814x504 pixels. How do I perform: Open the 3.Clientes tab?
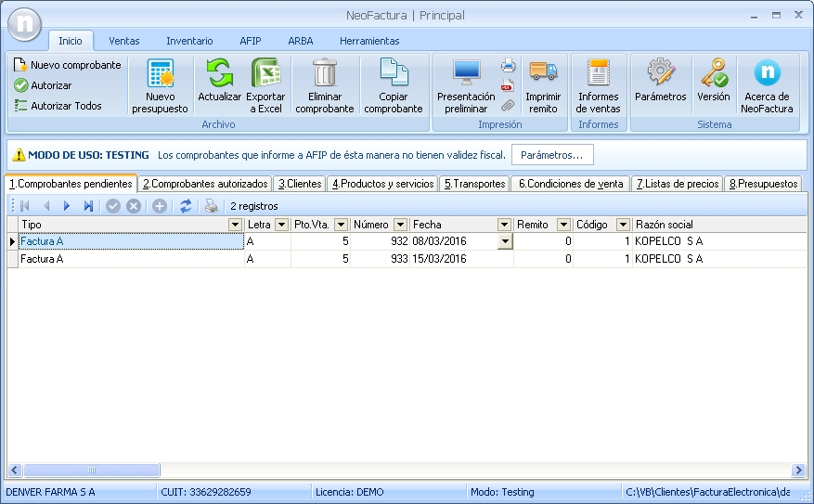click(x=300, y=184)
